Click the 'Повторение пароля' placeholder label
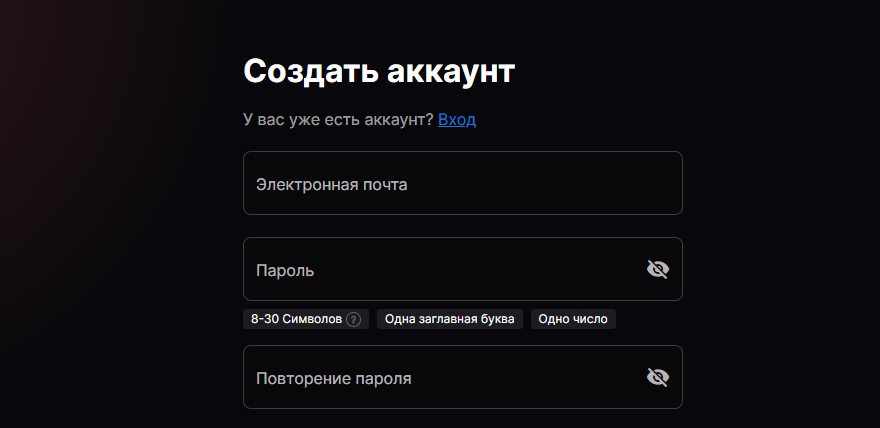The image size is (880, 428). [333, 379]
